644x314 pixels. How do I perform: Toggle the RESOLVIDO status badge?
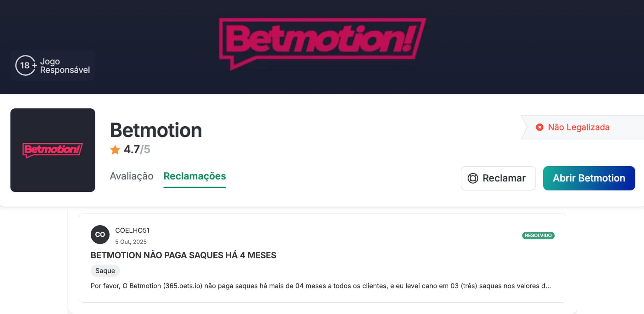(538, 235)
